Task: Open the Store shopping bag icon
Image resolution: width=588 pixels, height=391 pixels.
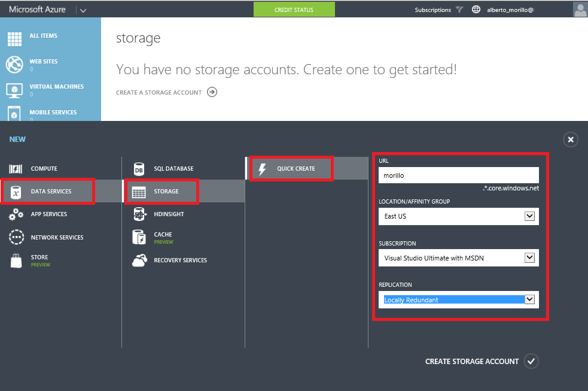Action: pyautogui.click(x=16, y=261)
